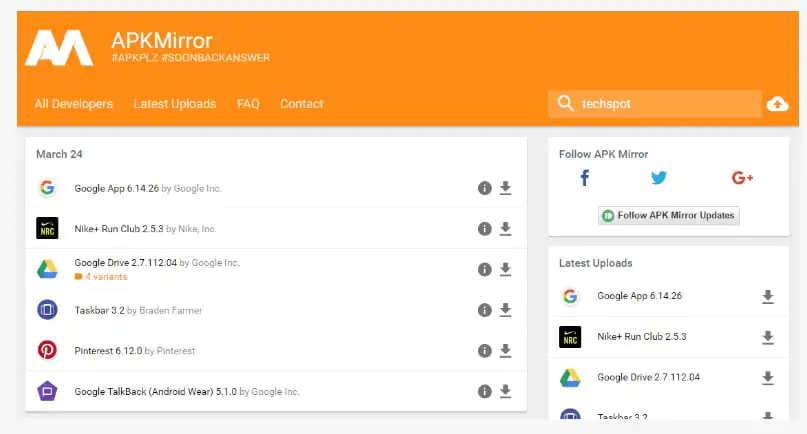Download Nike+ Run Club 2.5.3 from main list

click(505, 229)
